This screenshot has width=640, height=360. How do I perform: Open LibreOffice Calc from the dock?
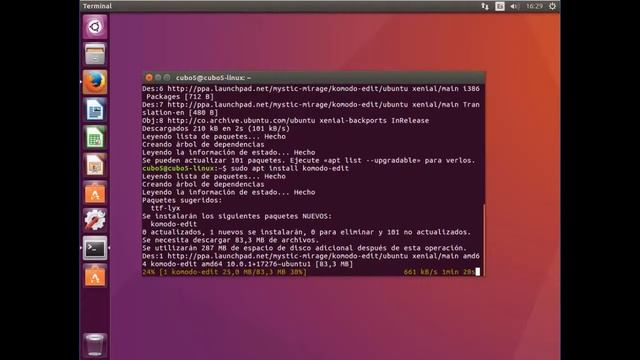click(95, 138)
